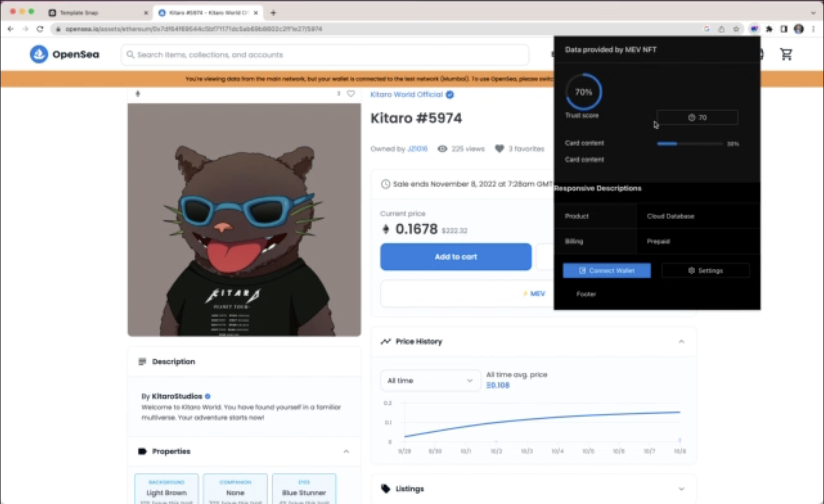Viewport: 824px width, 504px height.
Task: Select the Background Light Brown property card
Action: tap(166, 489)
